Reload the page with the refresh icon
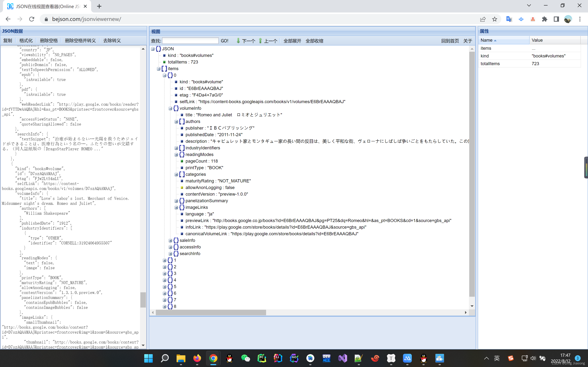This screenshot has width=588, height=367. (x=32, y=19)
